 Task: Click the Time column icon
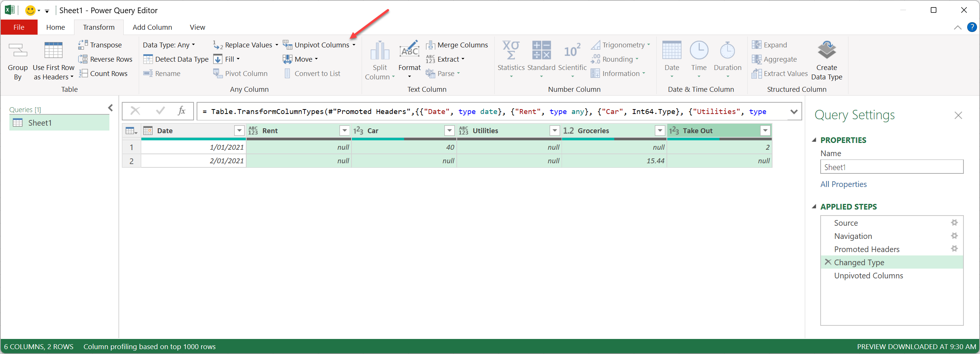click(x=698, y=50)
